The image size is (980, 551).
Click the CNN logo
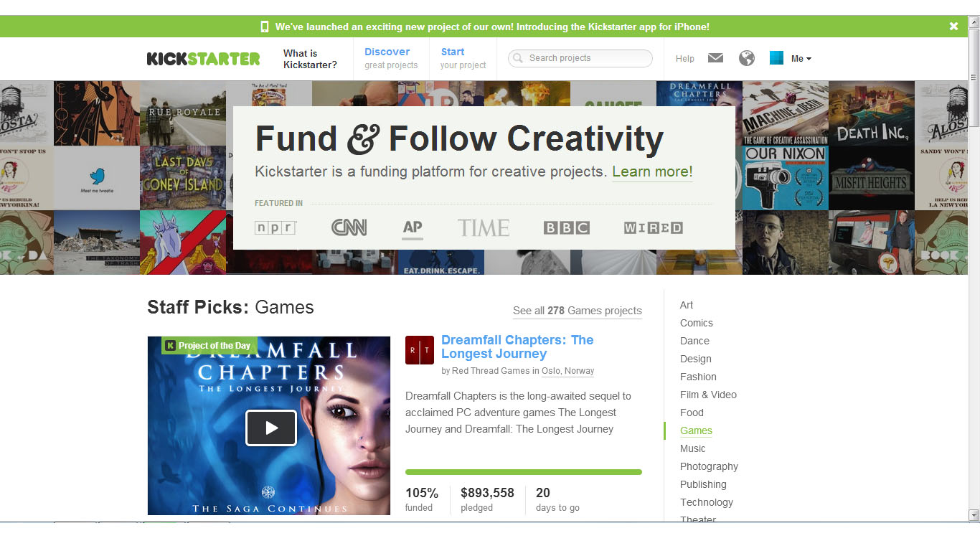coord(349,227)
